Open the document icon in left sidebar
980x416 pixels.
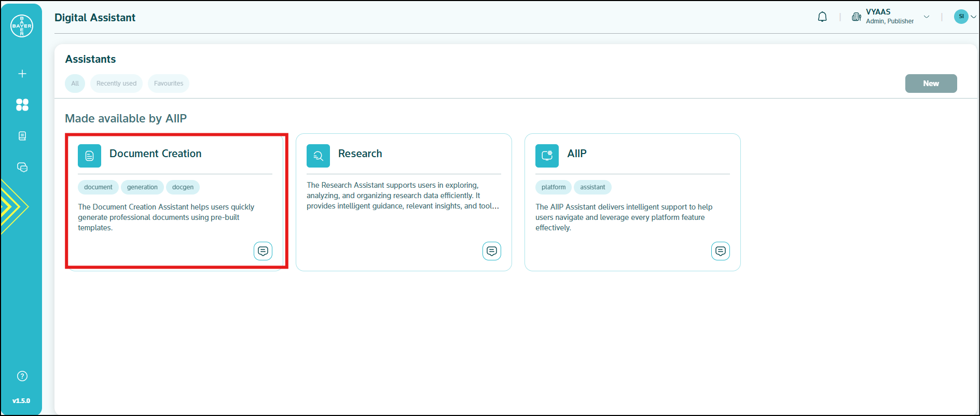point(22,136)
